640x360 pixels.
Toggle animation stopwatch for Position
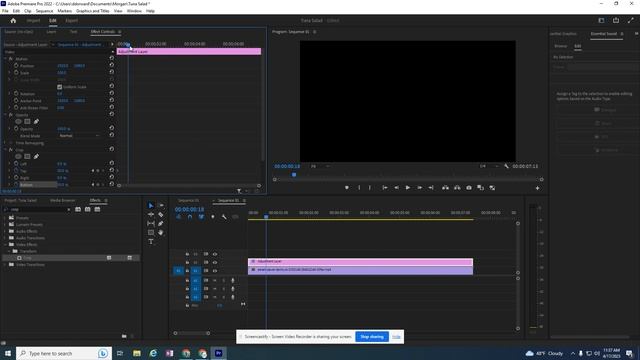pyautogui.click(x=16, y=65)
